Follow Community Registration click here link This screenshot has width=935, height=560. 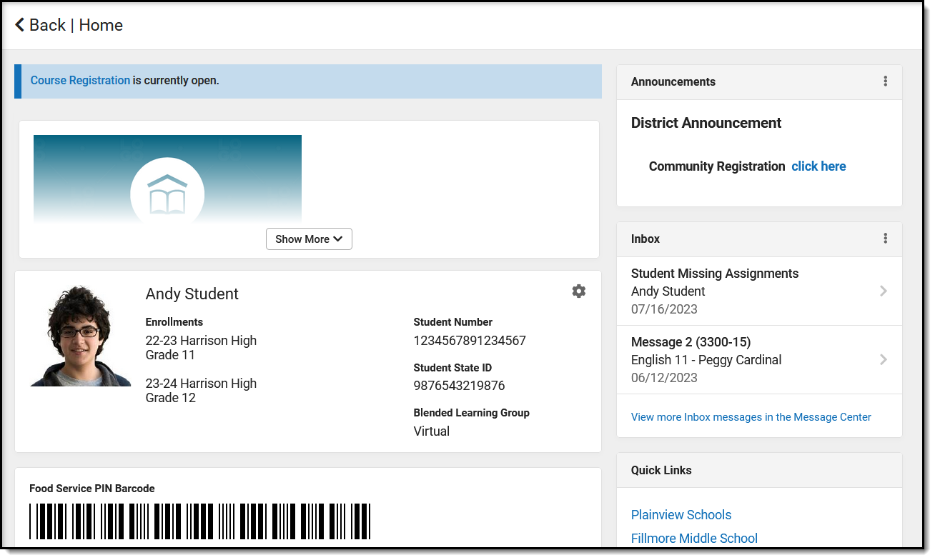pyautogui.click(x=818, y=166)
